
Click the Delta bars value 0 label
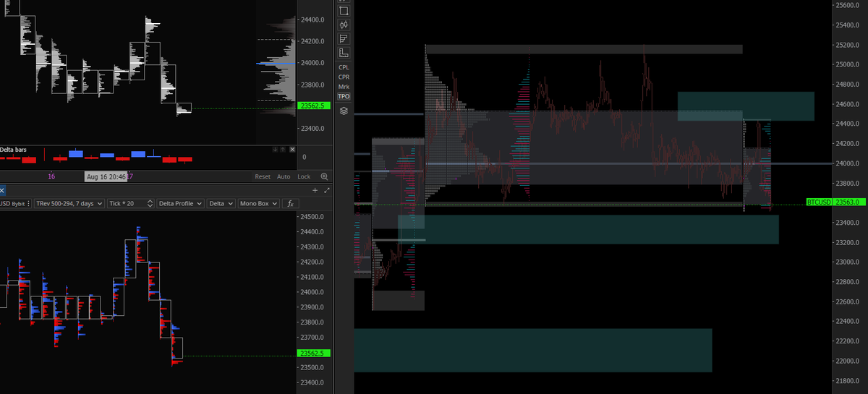304,157
